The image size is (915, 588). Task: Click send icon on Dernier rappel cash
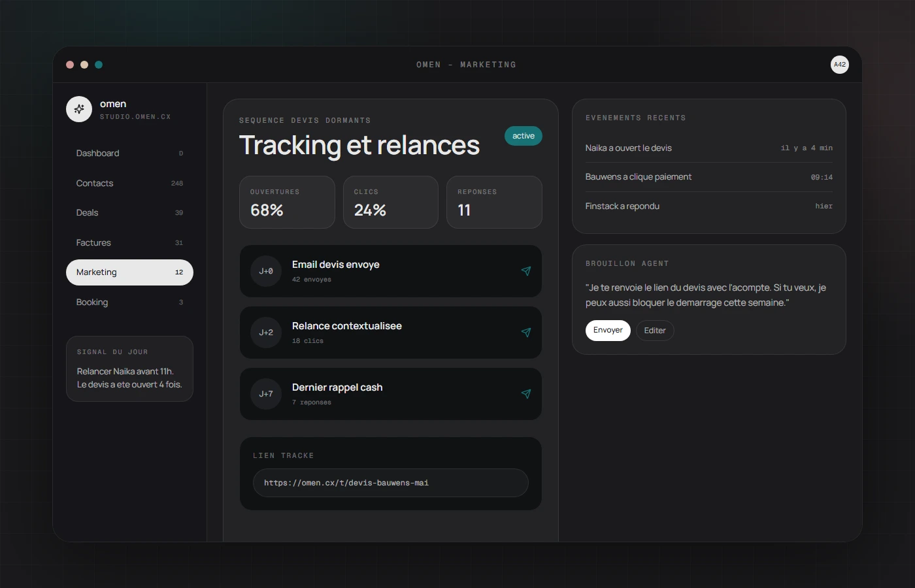coord(526,394)
